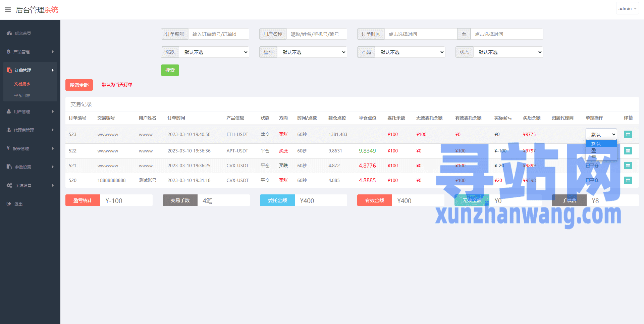This screenshot has width=644, height=324.
Task: Select 交易流水 in sidebar
Action: pyautogui.click(x=22, y=84)
